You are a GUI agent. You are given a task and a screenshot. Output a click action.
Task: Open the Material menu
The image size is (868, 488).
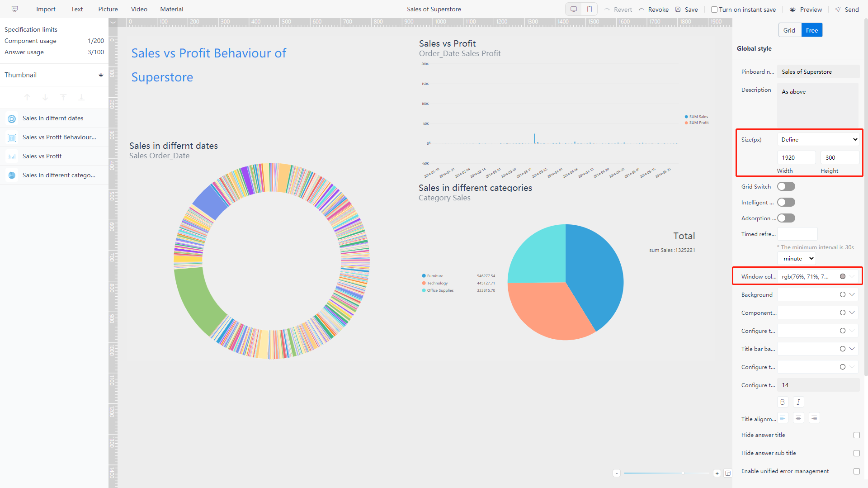coord(172,9)
